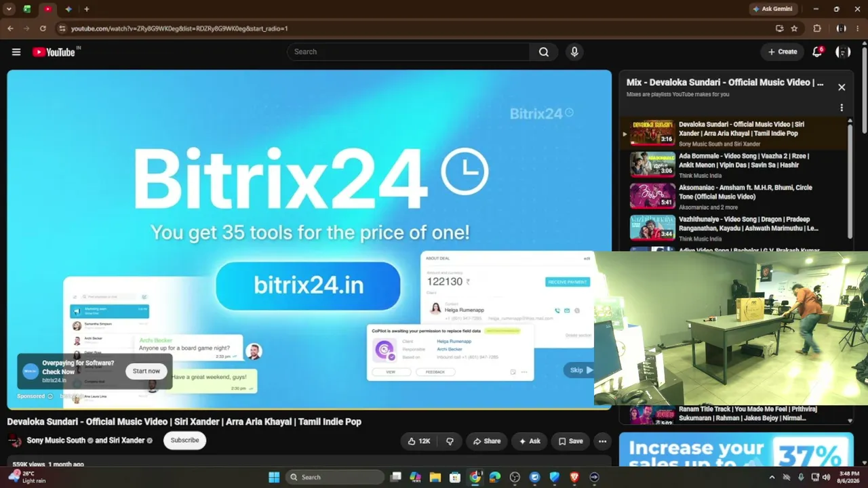Open the YouTube guide hamburger menu

(16, 52)
